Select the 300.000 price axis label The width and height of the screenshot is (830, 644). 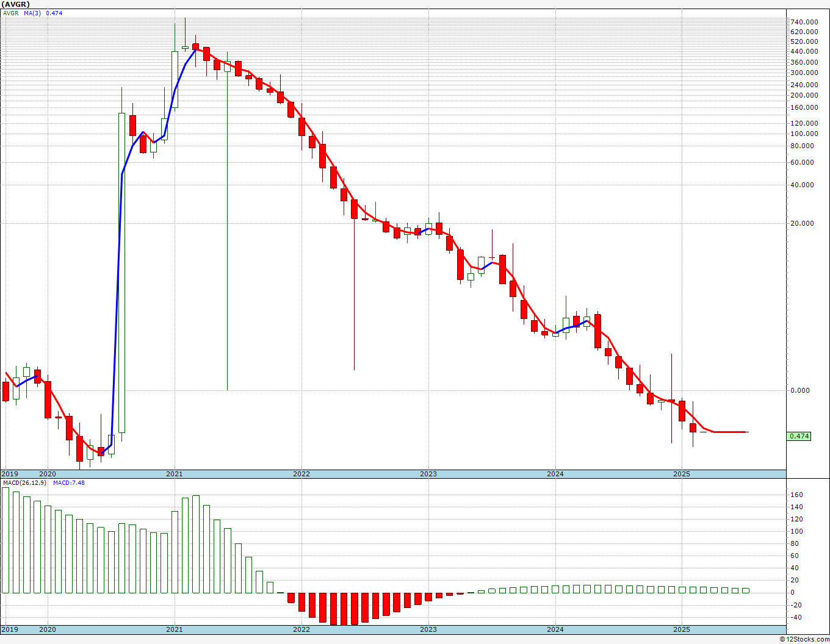(x=804, y=73)
